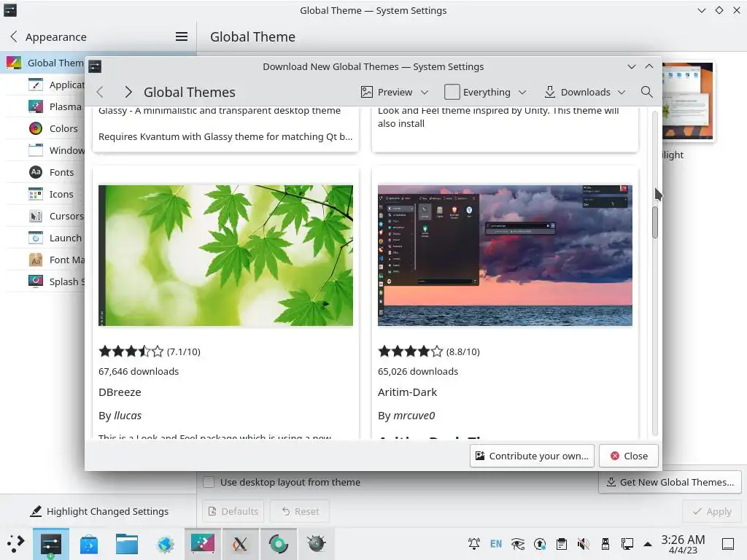Viewport: 747px width, 560px height.
Task: Open the hamburger menu beside Appearance
Action: (x=182, y=36)
